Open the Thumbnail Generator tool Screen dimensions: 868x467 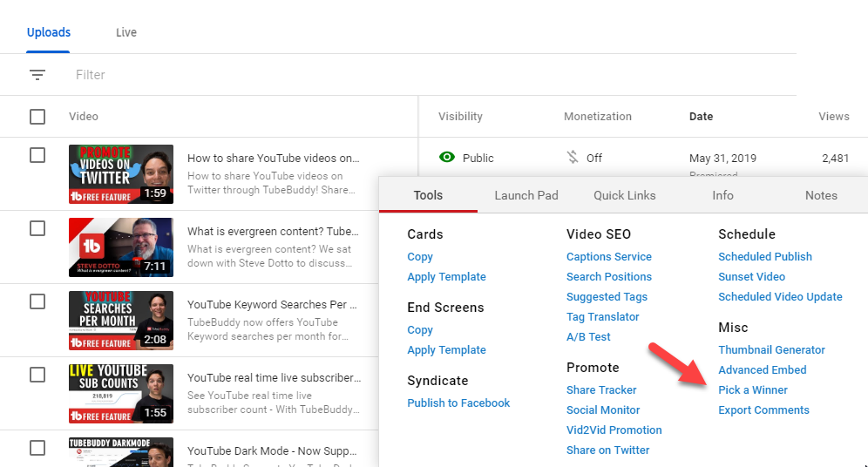pyautogui.click(x=771, y=350)
